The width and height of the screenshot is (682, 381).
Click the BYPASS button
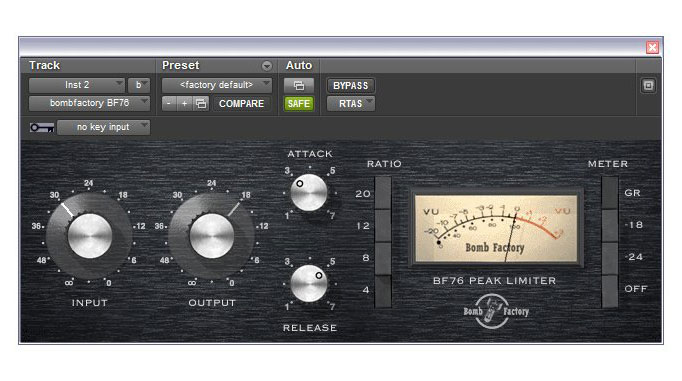[351, 85]
